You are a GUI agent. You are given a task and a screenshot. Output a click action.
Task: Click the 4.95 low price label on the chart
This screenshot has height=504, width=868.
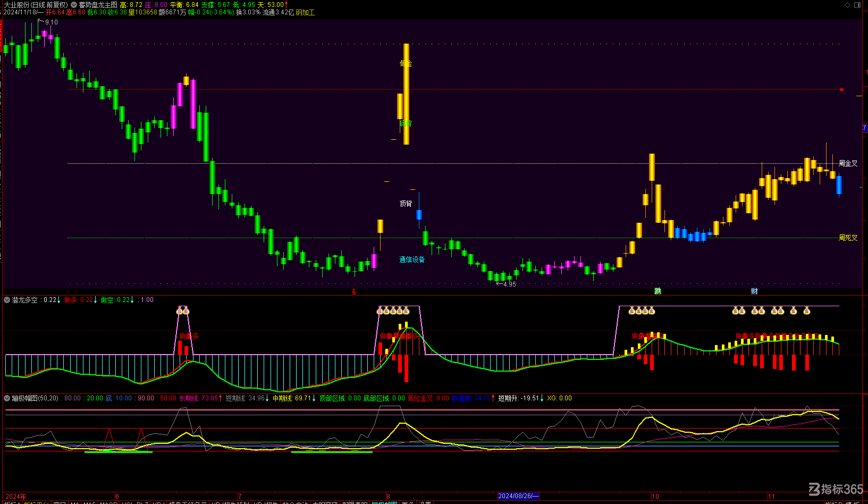(510, 284)
